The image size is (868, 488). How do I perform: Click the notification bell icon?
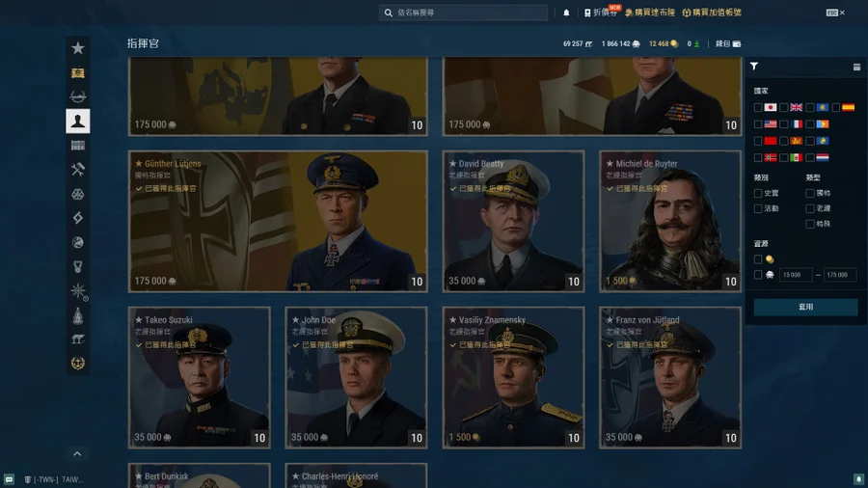pos(566,13)
